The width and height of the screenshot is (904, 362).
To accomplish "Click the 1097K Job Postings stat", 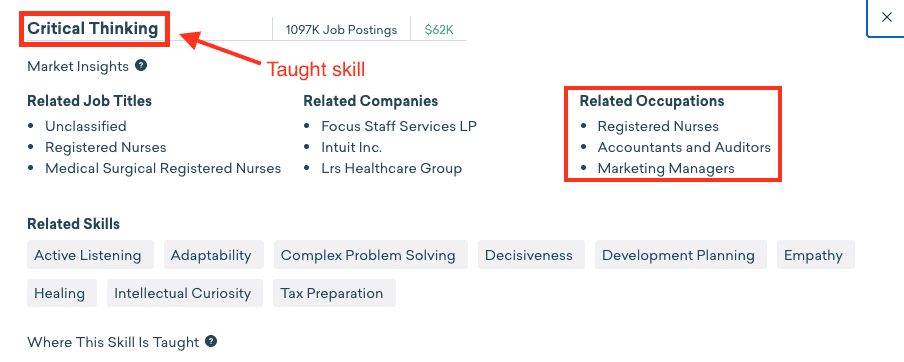I will (x=341, y=30).
